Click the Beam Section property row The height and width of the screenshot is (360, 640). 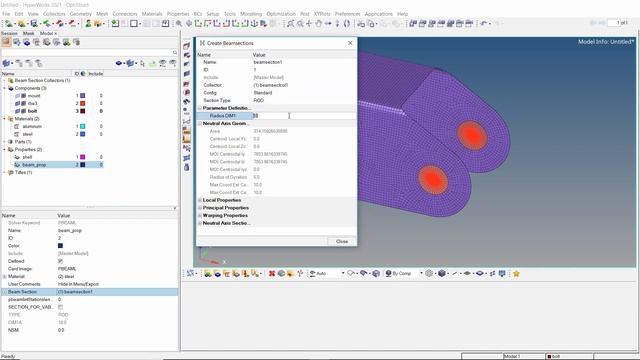coord(89,292)
